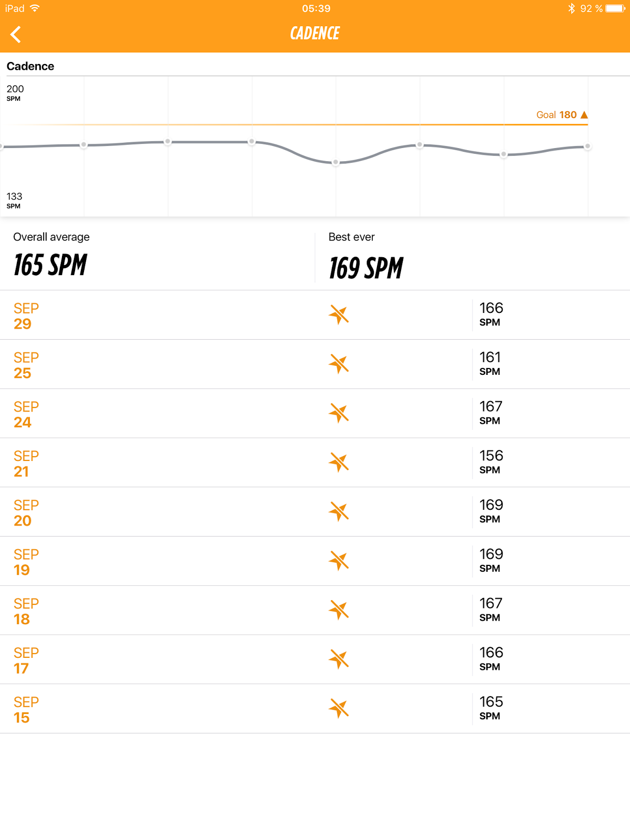Tap the crossed star icon for Sep 20

coord(339,512)
